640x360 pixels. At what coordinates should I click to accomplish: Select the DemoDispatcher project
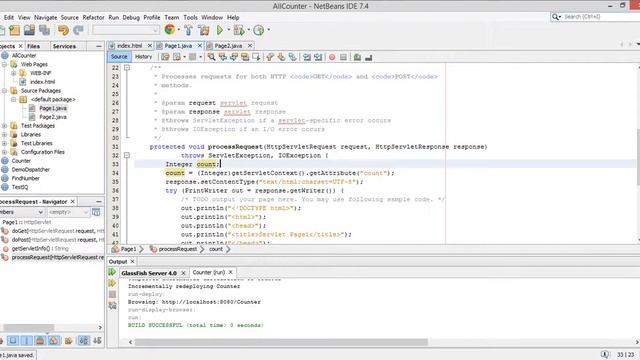[31, 169]
